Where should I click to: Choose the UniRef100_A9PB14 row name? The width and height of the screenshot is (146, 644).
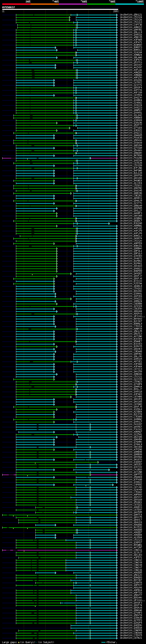pyautogui.click(x=131, y=590)
